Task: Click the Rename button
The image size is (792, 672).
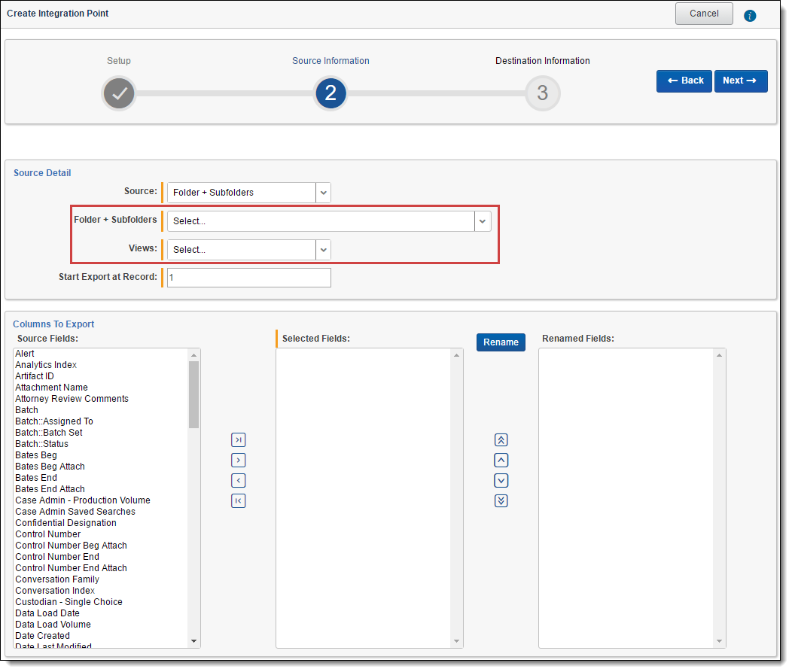Action: click(501, 342)
